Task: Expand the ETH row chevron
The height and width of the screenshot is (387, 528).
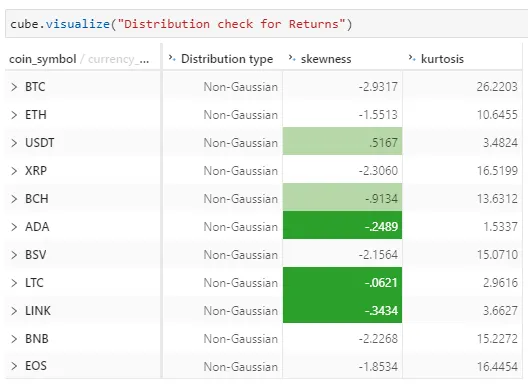Action: (x=14, y=115)
